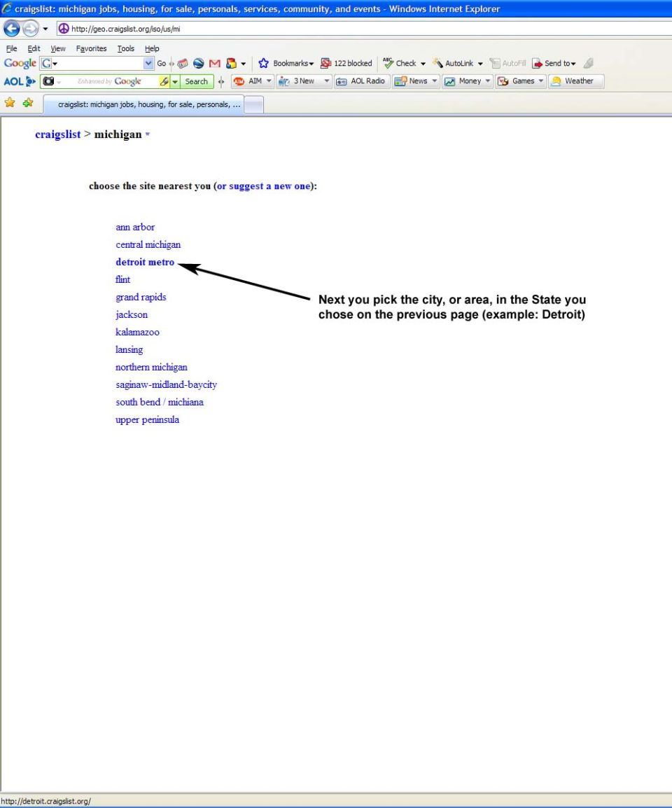Expand the Google toolbar custom buttons arrow

click(x=243, y=64)
